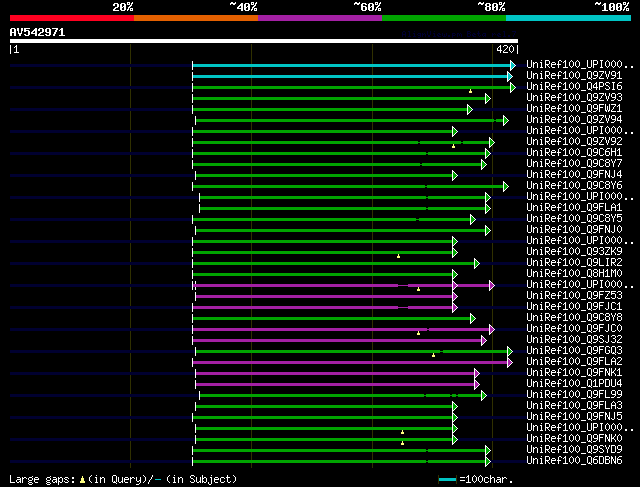The height and width of the screenshot is (487, 640).
Task: Select the UniRef100_Q9FJC0 label
Action: tap(574, 329)
